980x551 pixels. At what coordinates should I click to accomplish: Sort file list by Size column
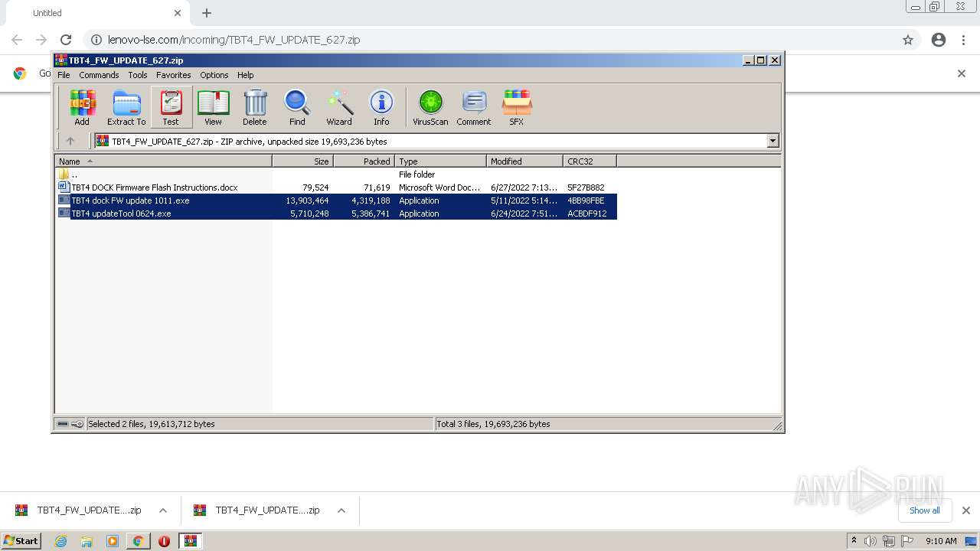[302, 161]
